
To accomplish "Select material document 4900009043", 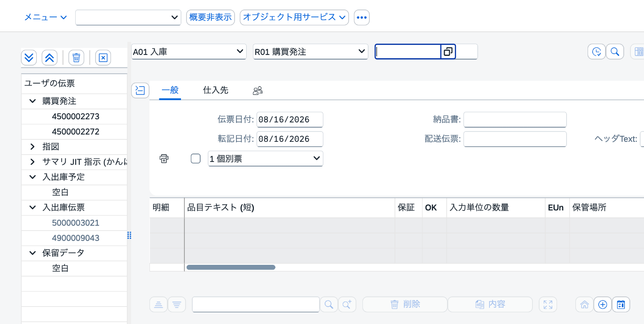I will 76,238.
